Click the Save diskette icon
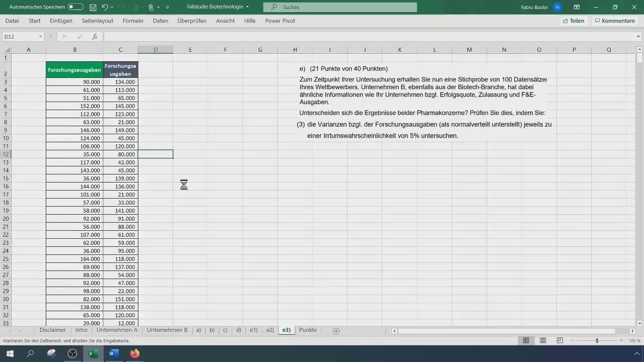The height and width of the screenshot is (362, 644). pos(93,7)
